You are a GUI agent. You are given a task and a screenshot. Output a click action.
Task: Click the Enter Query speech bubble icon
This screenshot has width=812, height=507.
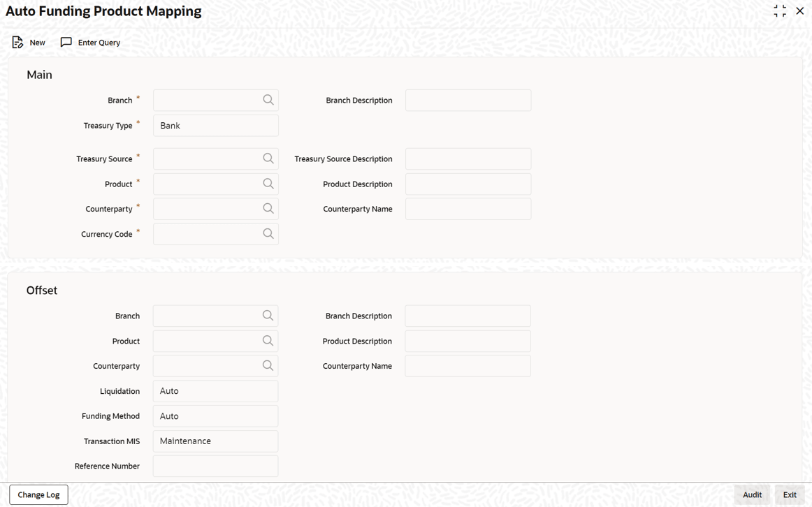[66, 42]
